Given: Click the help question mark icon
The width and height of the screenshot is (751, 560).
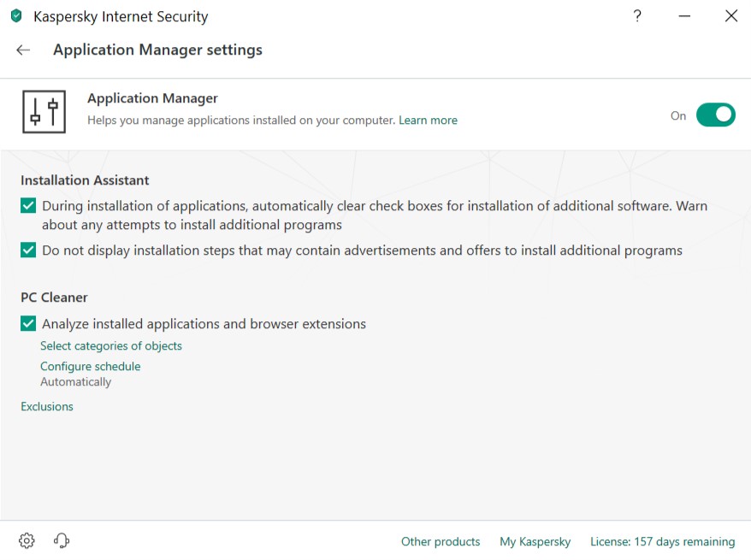Looking at the screenshot, I should tap(637, 16).
